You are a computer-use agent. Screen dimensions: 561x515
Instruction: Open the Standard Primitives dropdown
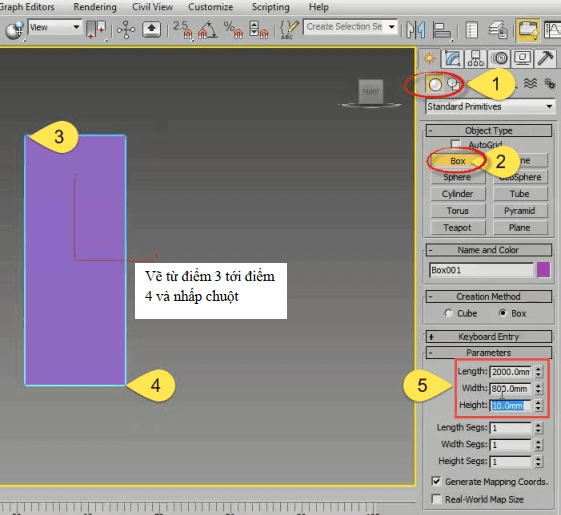(x=489, y=107)
